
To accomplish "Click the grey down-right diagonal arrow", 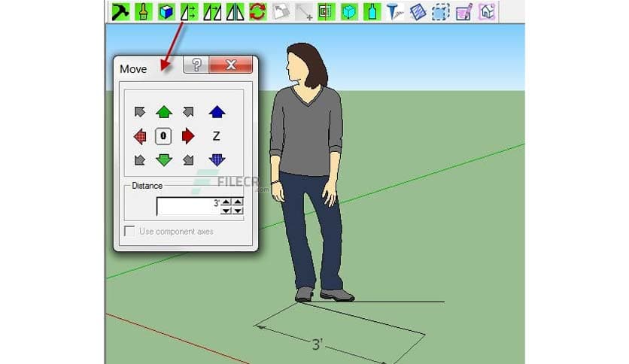I will click(x=188, y=160).
